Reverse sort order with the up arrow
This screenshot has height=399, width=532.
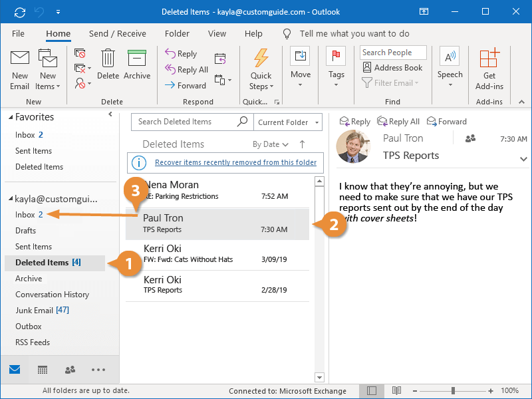tap(302, 144)
